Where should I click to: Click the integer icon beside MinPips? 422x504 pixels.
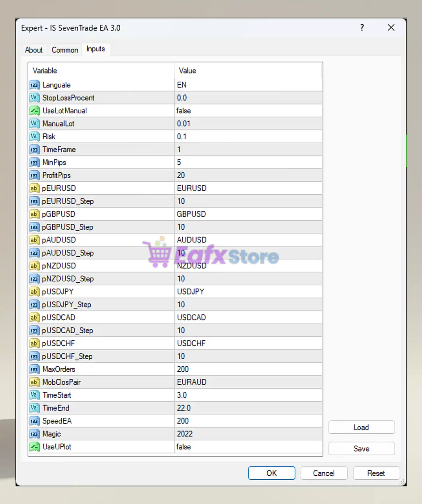click(34, 162)
